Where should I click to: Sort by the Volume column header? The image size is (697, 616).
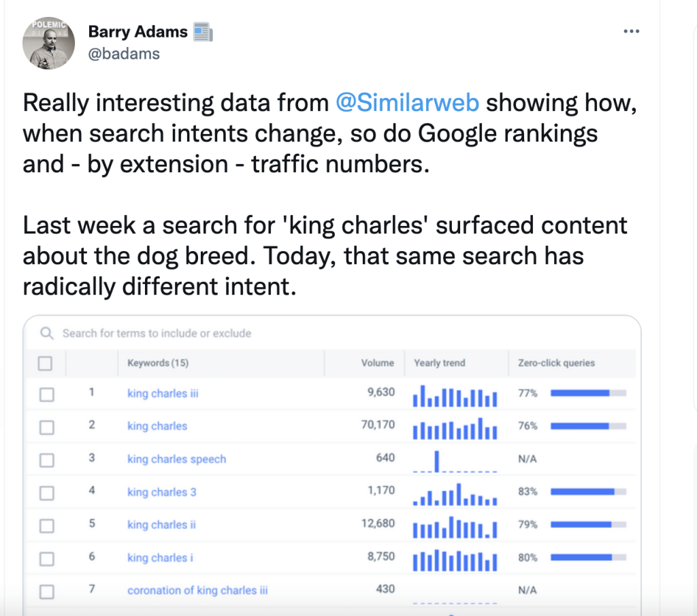[x=377, y=363]
